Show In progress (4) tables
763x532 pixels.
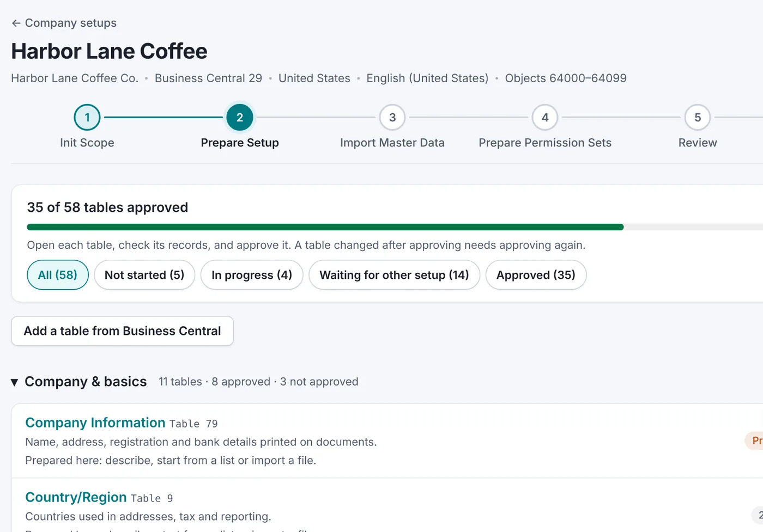(x=252, y=275)
